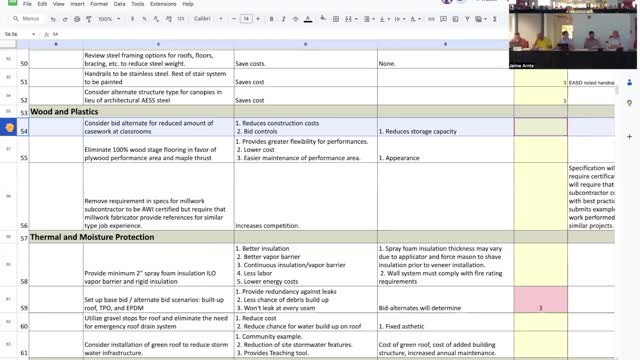Click the Insert comment icon
Screen dimensions: 640x360
coord(443,19)
